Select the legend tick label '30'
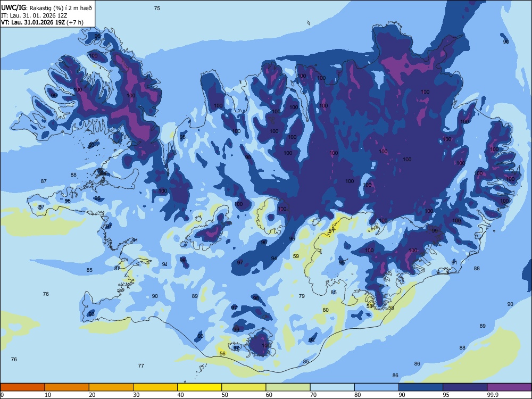 136,395
